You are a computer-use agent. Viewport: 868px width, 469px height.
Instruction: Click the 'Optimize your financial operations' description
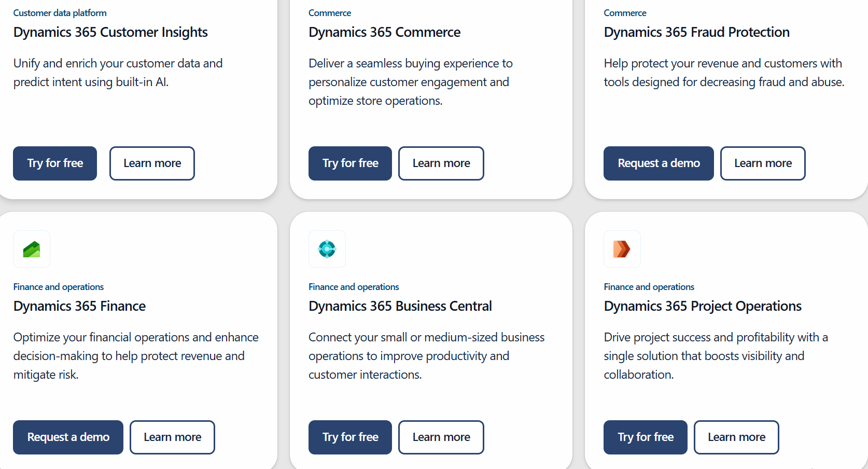(x=136, y=356)
